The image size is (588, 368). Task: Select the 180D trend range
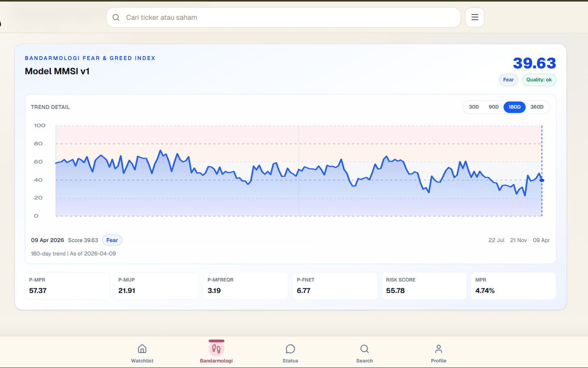pyautogui.click(x=514, y=107)
